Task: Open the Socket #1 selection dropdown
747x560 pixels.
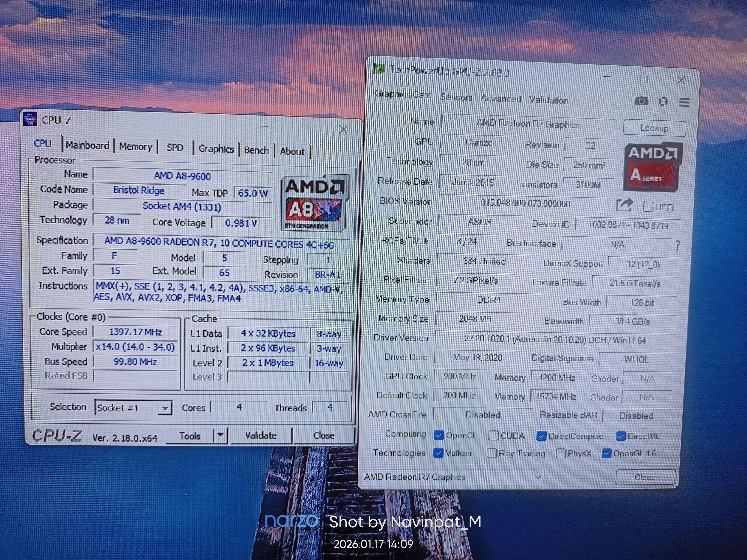Action: point(133,408)
